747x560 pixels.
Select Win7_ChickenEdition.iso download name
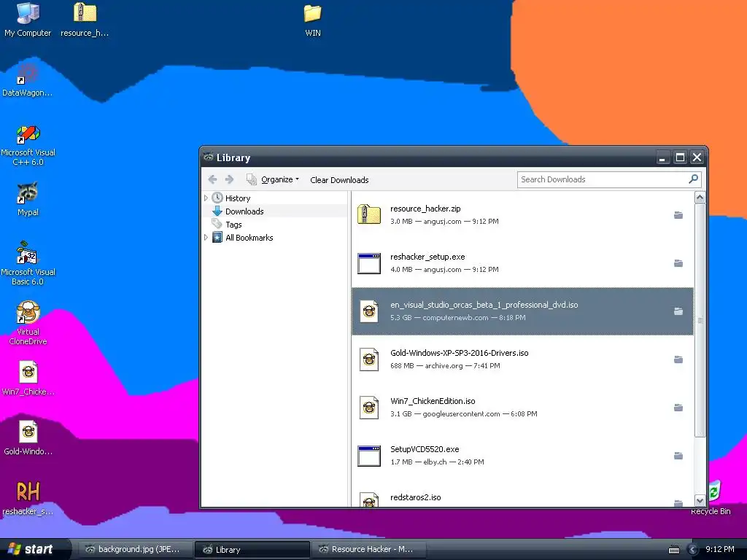(433, 401)
